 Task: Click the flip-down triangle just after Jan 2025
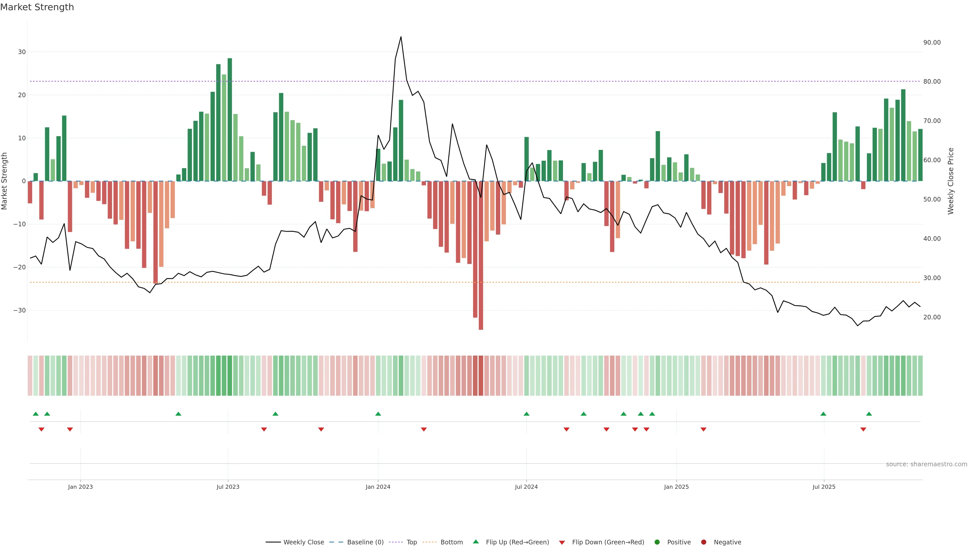[x=703, y=429]
